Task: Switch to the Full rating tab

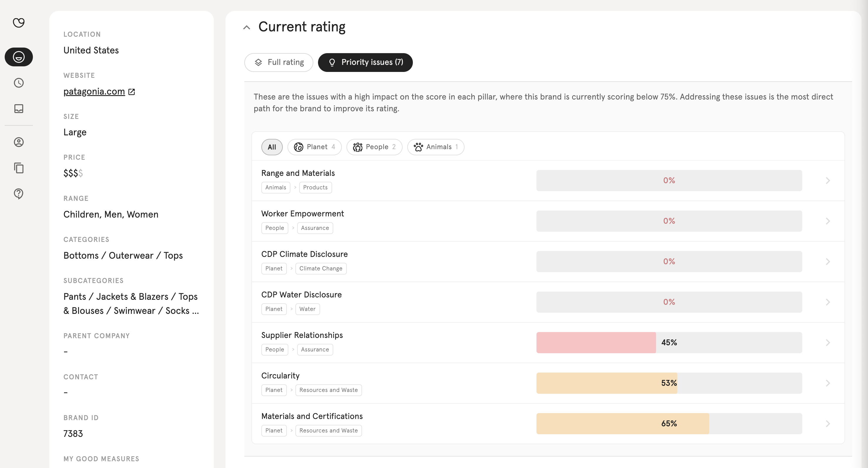Action: click(279, 62)
